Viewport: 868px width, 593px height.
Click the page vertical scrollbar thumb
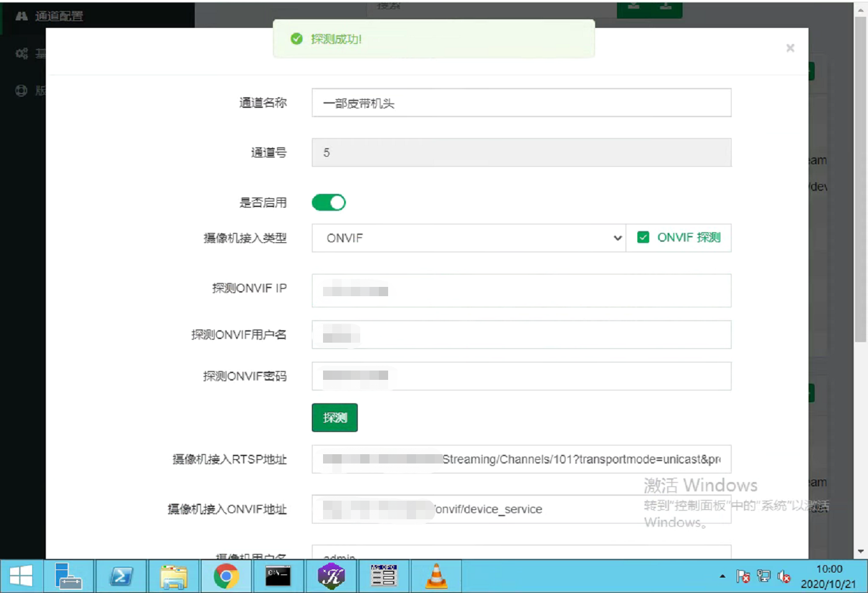click(x=861, y=180)
